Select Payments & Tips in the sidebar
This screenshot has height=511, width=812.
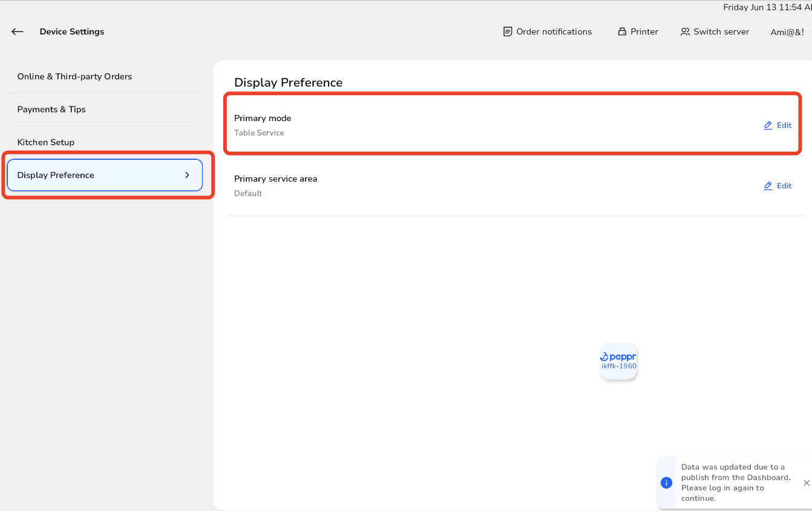tap(51, 109)
